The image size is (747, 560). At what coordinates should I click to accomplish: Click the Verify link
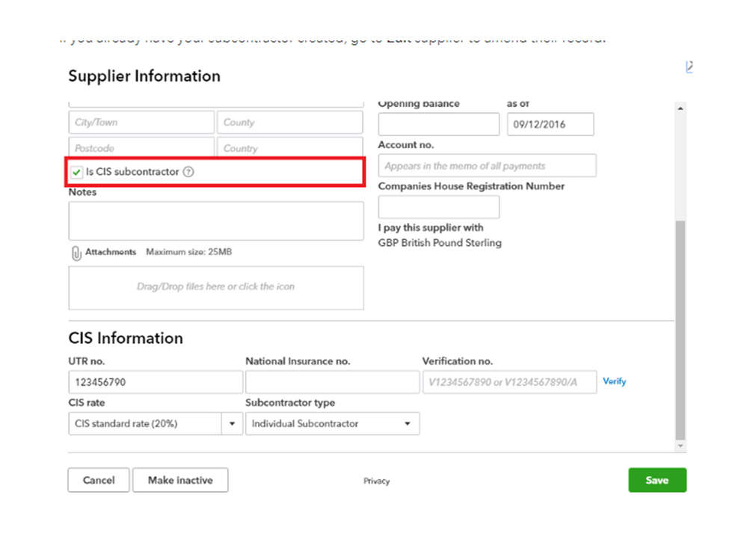point(614,381)
